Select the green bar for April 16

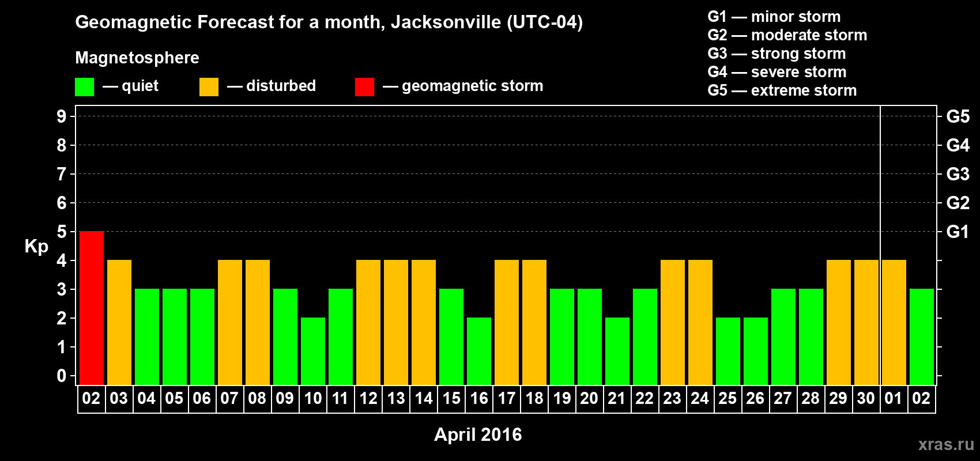pos(479,352)
